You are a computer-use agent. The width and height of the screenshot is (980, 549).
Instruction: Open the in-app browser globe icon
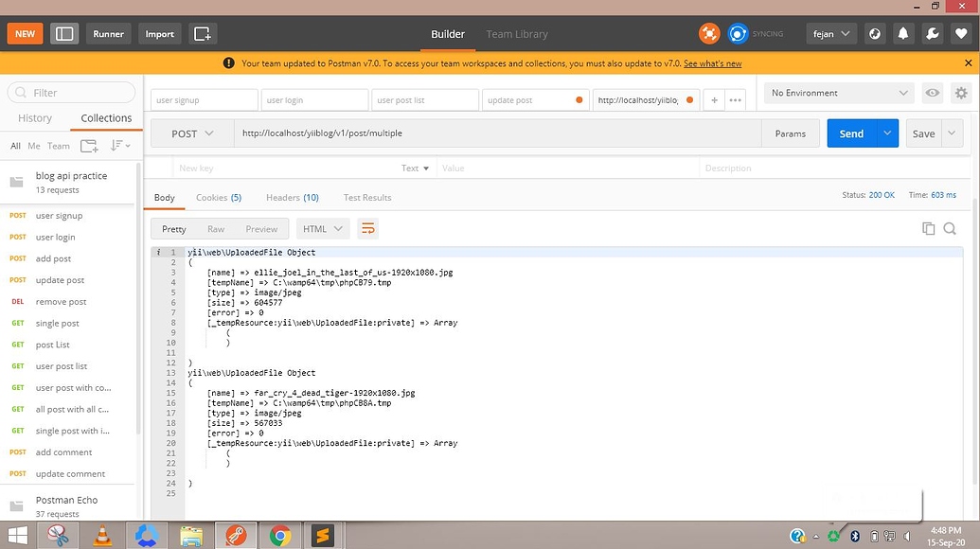pos(874,32)
